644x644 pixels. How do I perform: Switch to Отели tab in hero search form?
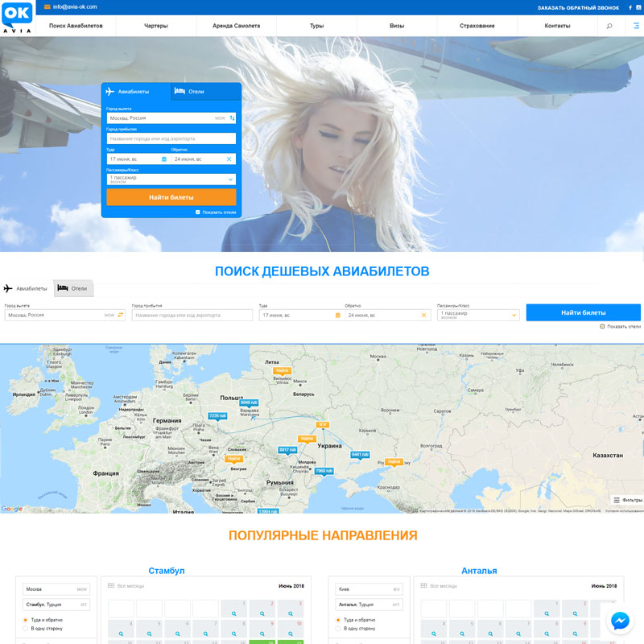coord(206,92)
